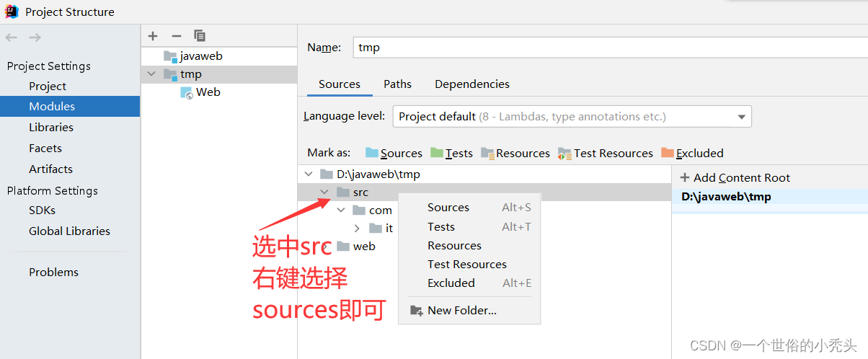This screenshot has width=868, height=359.
Task: Open Global Libraries settings
Action: (x=70, y=231)
